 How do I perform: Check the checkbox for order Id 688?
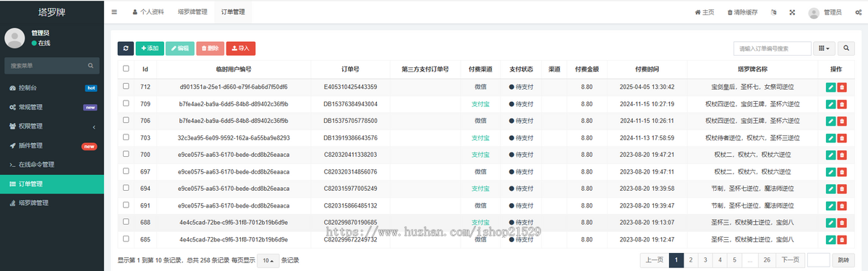coord(126,222)
